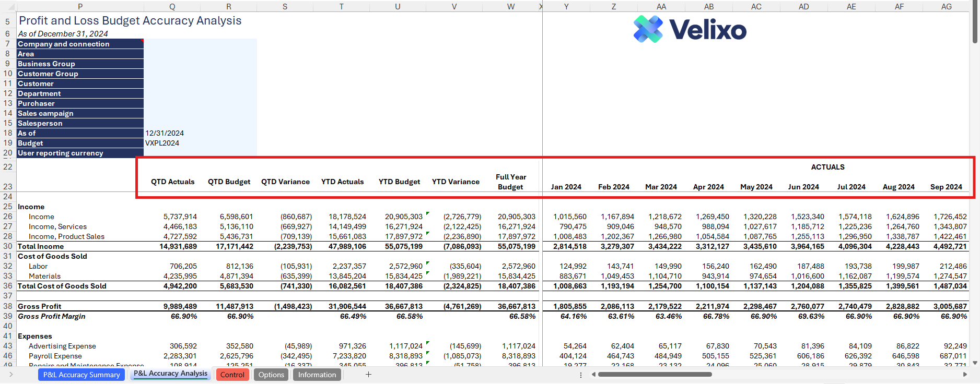Select the Gross Profit row label
Screen dimensions: 980x384
point(40,306)
